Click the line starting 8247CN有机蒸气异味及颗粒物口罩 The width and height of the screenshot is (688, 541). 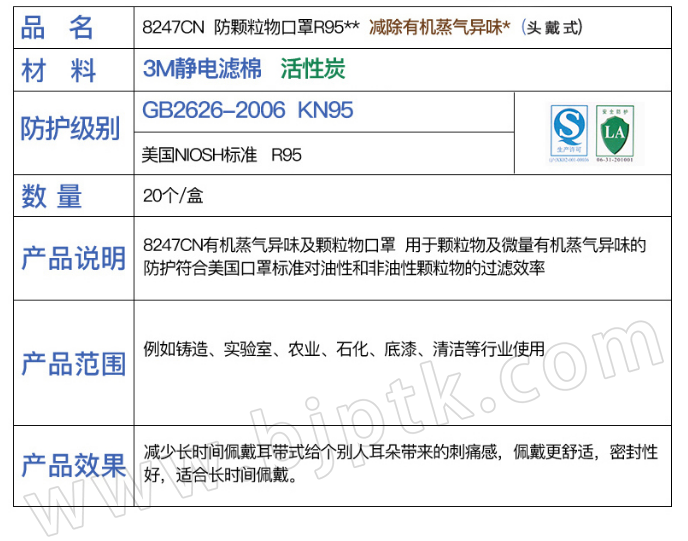click(x=394, y=245)
